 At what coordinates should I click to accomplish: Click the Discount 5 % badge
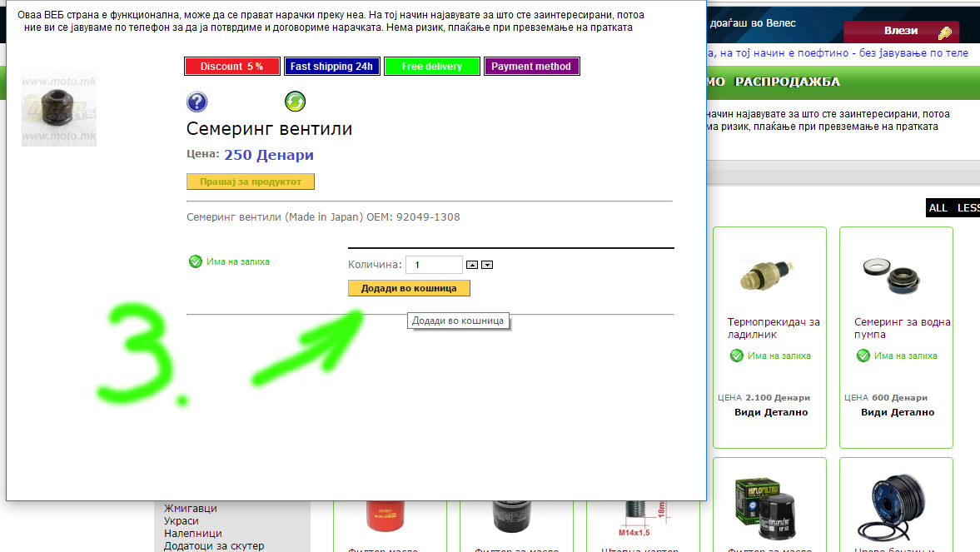pos(231,67)
